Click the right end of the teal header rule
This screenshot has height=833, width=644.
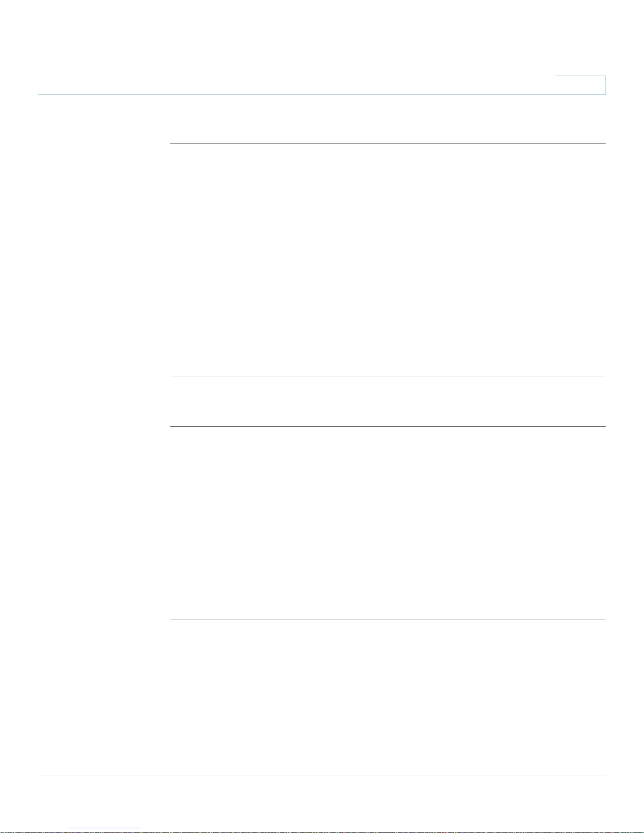[x=605, y=95]
